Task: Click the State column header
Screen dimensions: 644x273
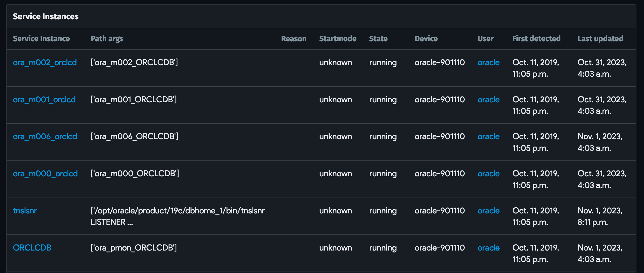Action: click(378, 39)
